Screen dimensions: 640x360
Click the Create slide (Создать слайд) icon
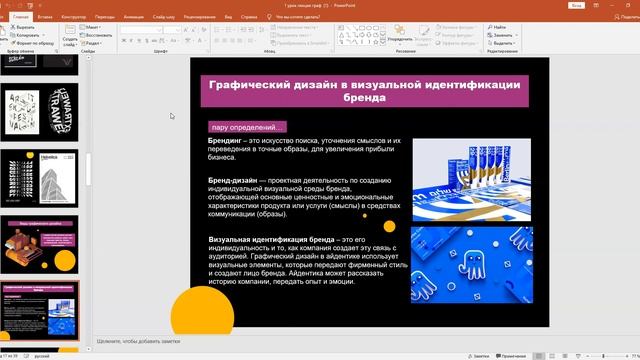point(70,30)
